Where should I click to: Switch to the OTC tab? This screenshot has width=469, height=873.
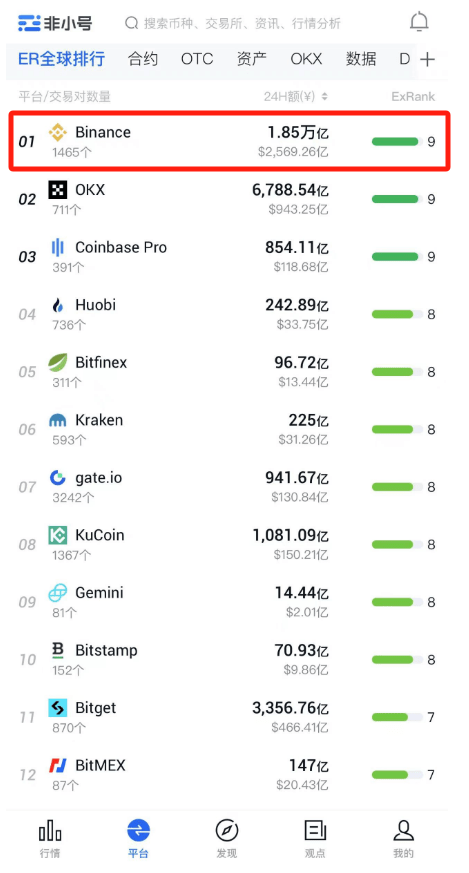pyautogui.click(x=197, y=59)
